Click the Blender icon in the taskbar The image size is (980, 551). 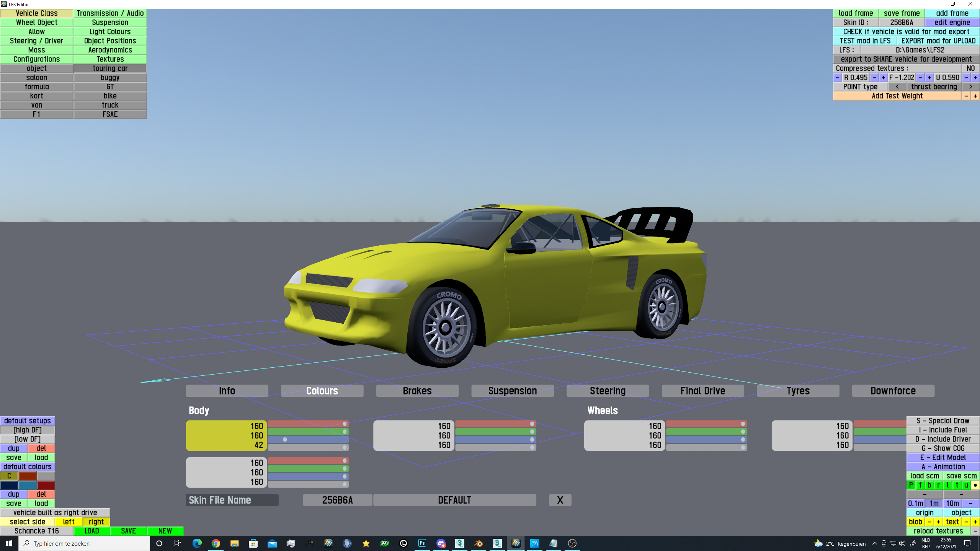pos(478,543)
